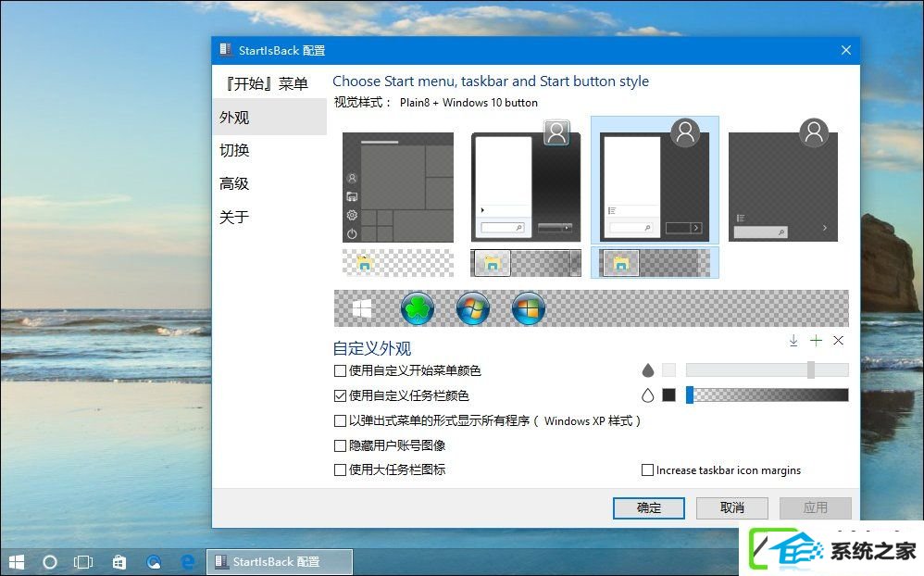Open the 『开始』菜单 settings page
The height and width of the screenshot is (576, 924).
click(268, 83)
